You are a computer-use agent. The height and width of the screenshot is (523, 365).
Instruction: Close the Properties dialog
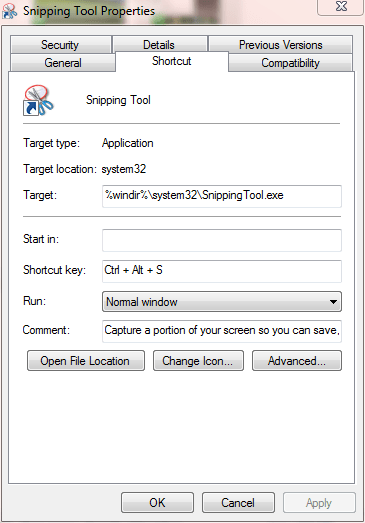pyautogui.click(x=341, y=7)
